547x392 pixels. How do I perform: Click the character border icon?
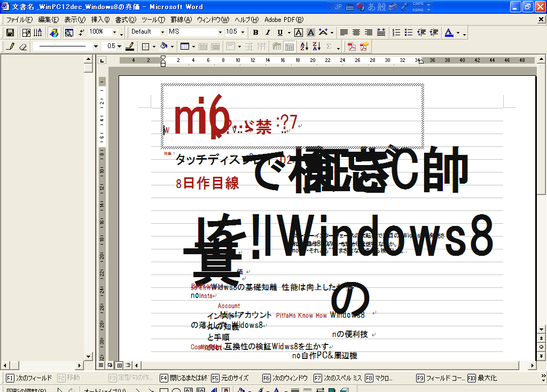click(x=299, y=33)
